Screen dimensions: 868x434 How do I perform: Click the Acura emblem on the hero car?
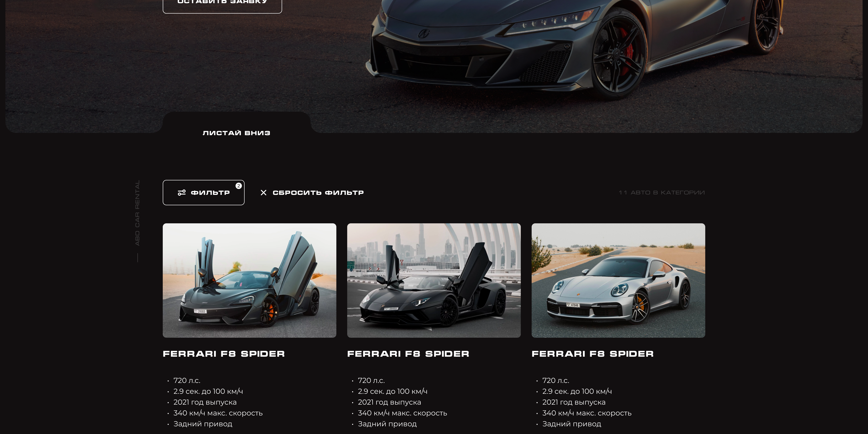(424, 33)
